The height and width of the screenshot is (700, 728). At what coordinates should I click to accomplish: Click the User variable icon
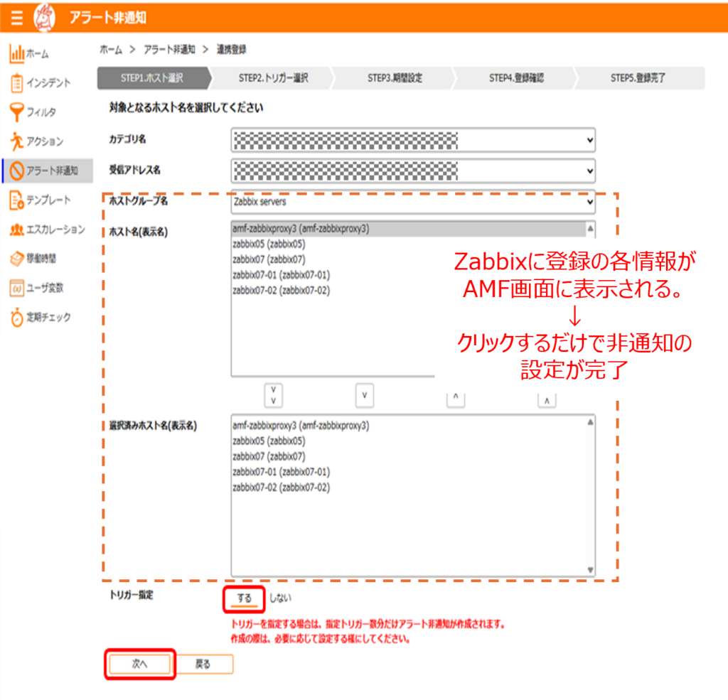click(x=17, y=288)
